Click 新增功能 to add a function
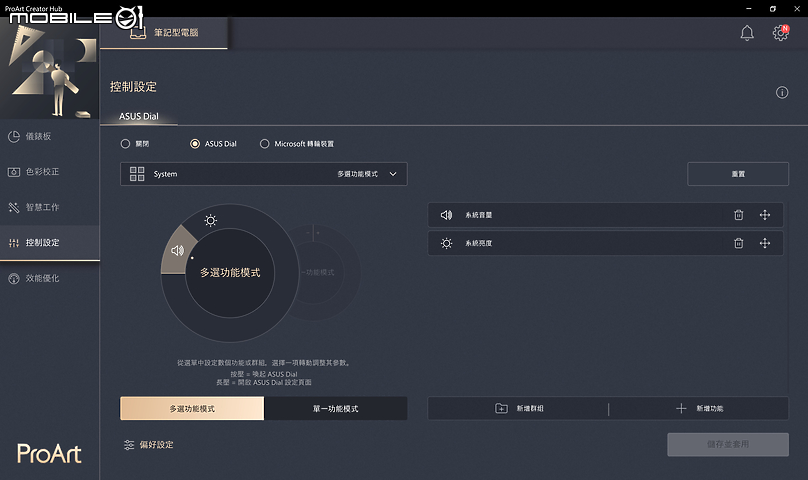The image size is (808, 480). 699,408
